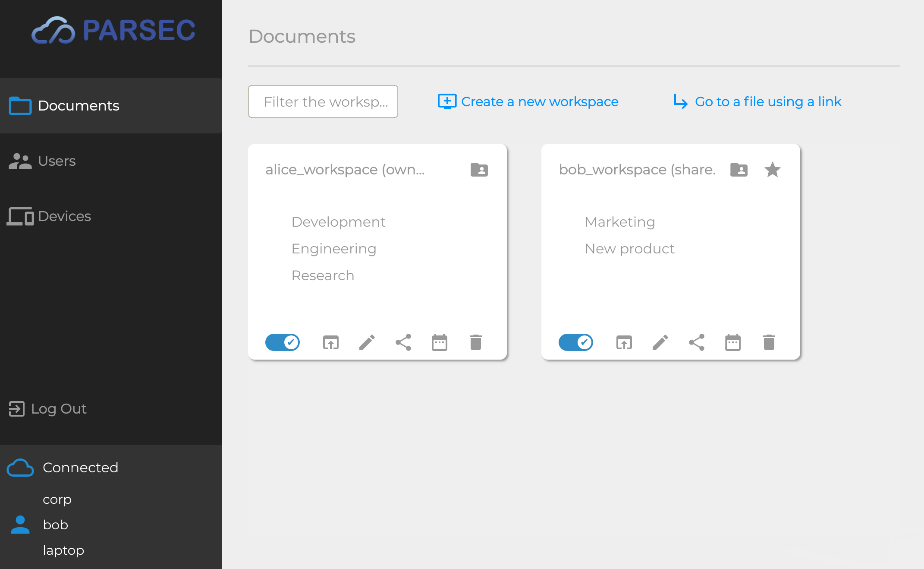Open the Users section in sidebar
924x569 pixels.
[x=57, y=161]
